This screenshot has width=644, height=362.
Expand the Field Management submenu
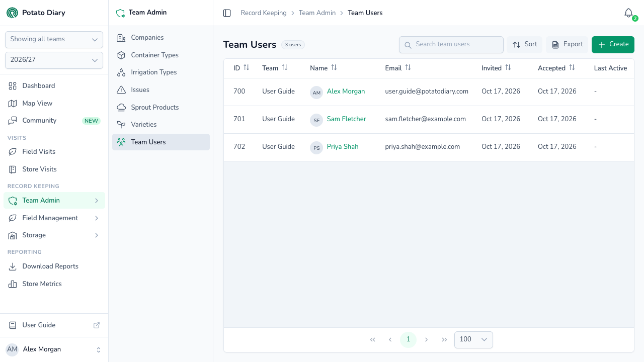point(54,218)
